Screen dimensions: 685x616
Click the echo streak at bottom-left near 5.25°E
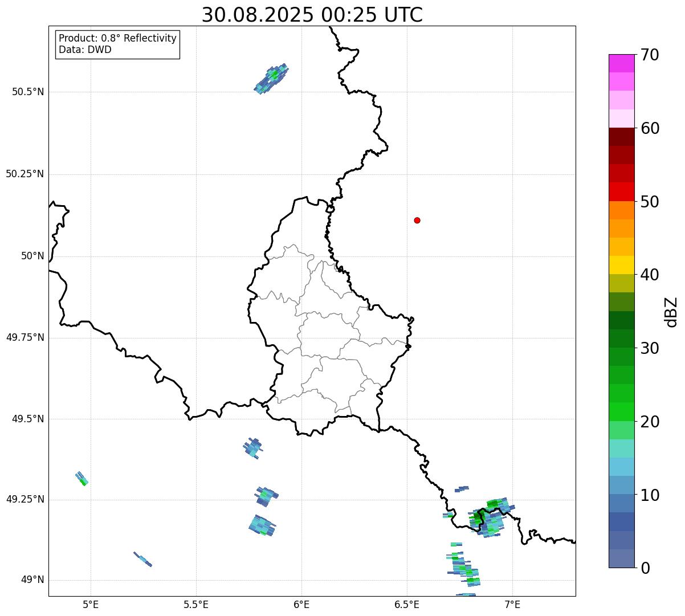(x=142, y=559)
